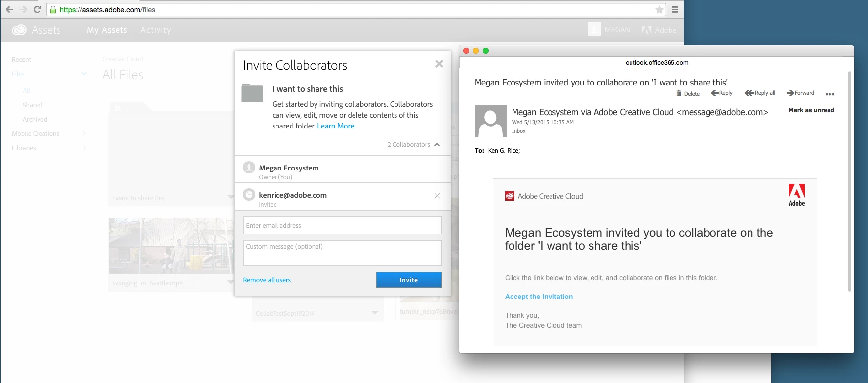868x383 pixels.
Task: Click 'Wed 5/13/2015 10:35 AM' timestamp
Action: pyautogui.click(x=543, y=122)
